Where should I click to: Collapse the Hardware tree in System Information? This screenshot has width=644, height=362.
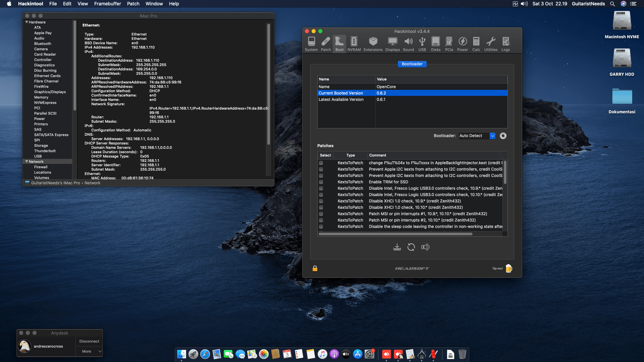point(27,22)
